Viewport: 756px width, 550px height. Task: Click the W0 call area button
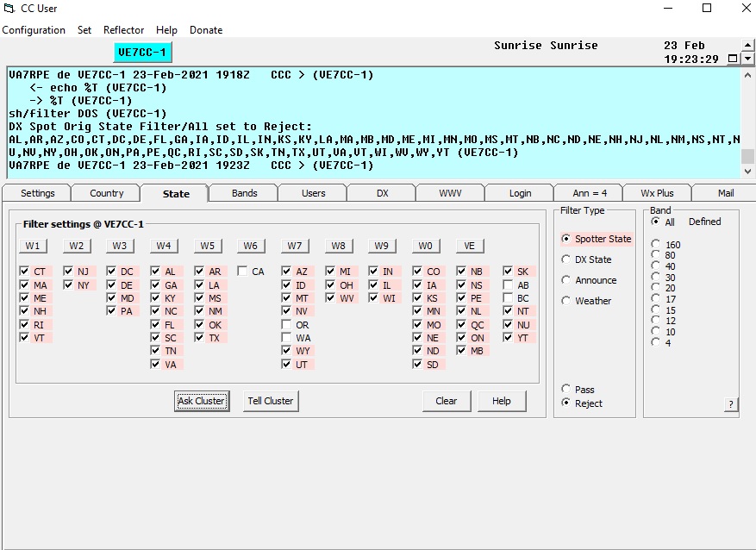pos(425,246)
